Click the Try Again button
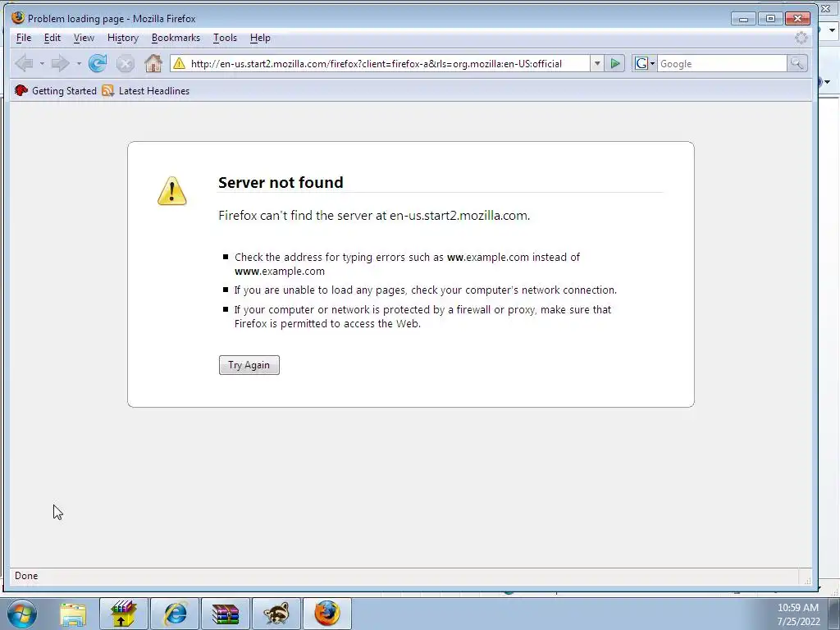 (249, 365)
